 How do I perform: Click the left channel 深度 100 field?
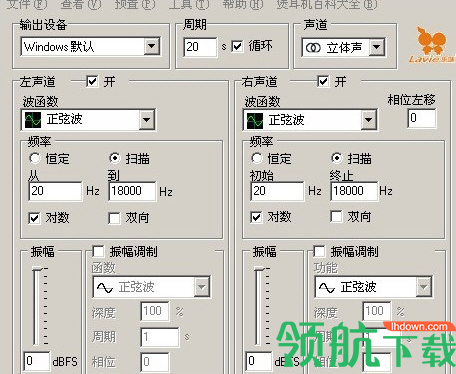pyautogui.click(x=155, y=311)
